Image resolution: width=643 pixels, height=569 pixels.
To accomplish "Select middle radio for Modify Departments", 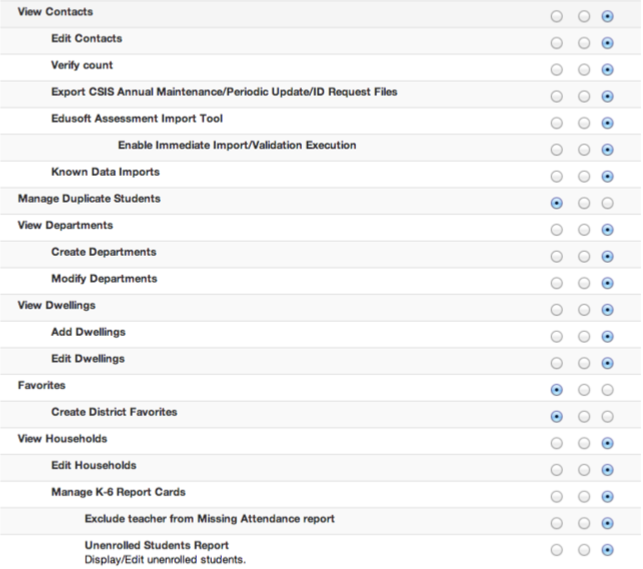I will (584, 283).
